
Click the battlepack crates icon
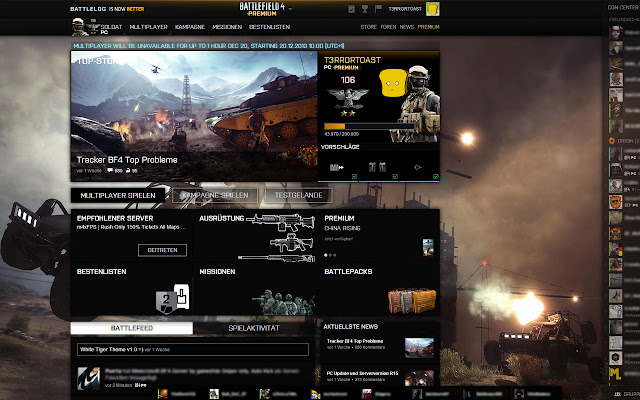[411, 301]
